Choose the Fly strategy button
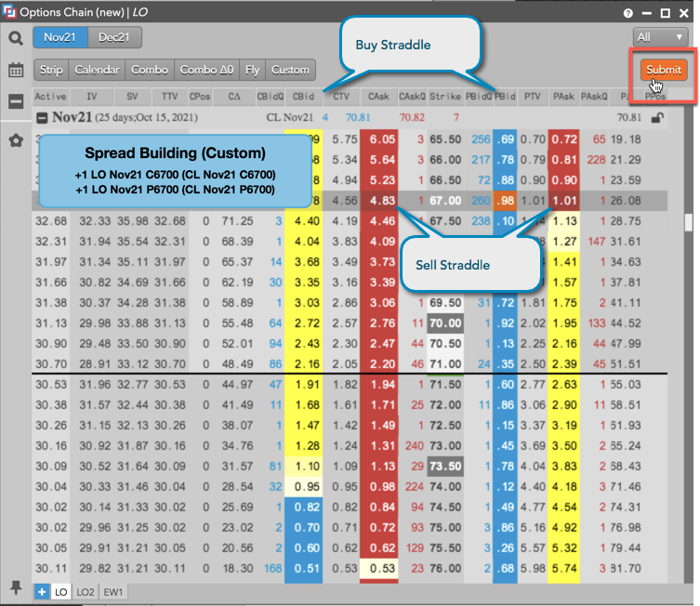Screen dimensions: 700x606 click(x=252, y=70)
